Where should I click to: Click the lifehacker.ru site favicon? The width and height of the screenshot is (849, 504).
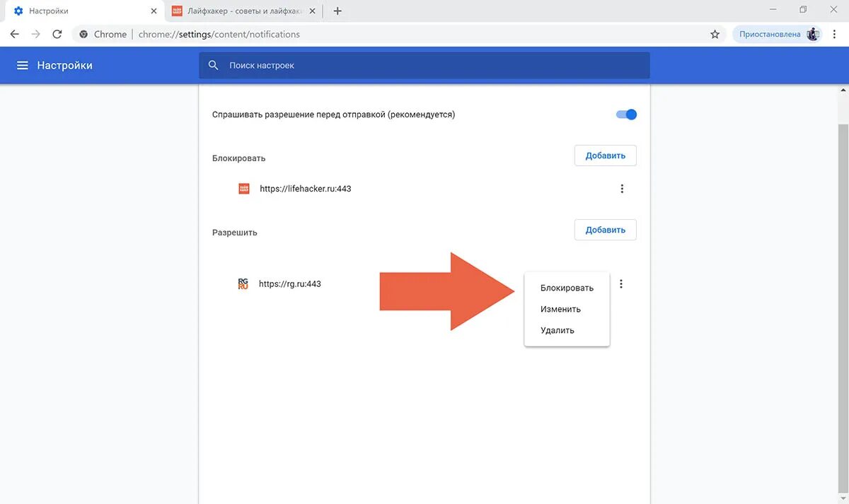[244, 189]
